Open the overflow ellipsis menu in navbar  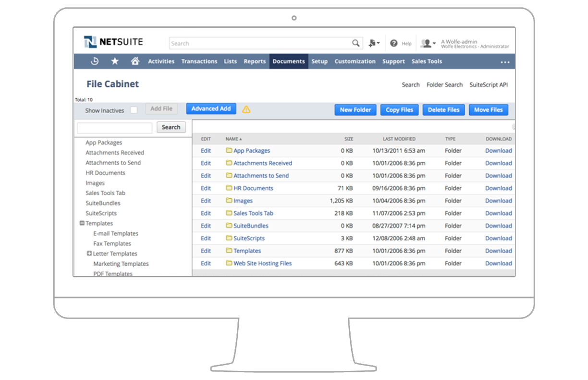pyautogui.click(x=505, y=62)
